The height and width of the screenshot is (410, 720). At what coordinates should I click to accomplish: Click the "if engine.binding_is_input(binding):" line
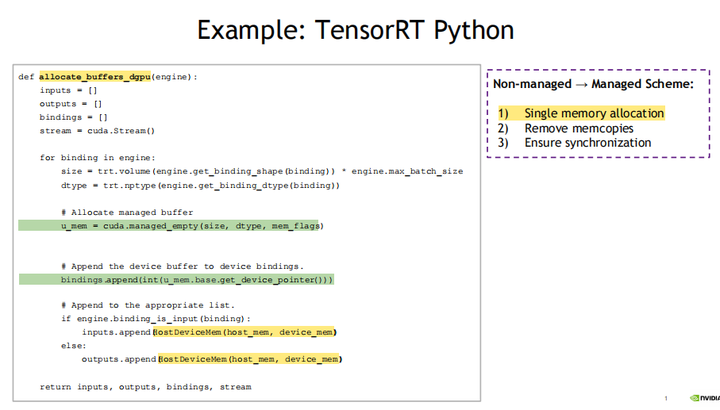156,319
